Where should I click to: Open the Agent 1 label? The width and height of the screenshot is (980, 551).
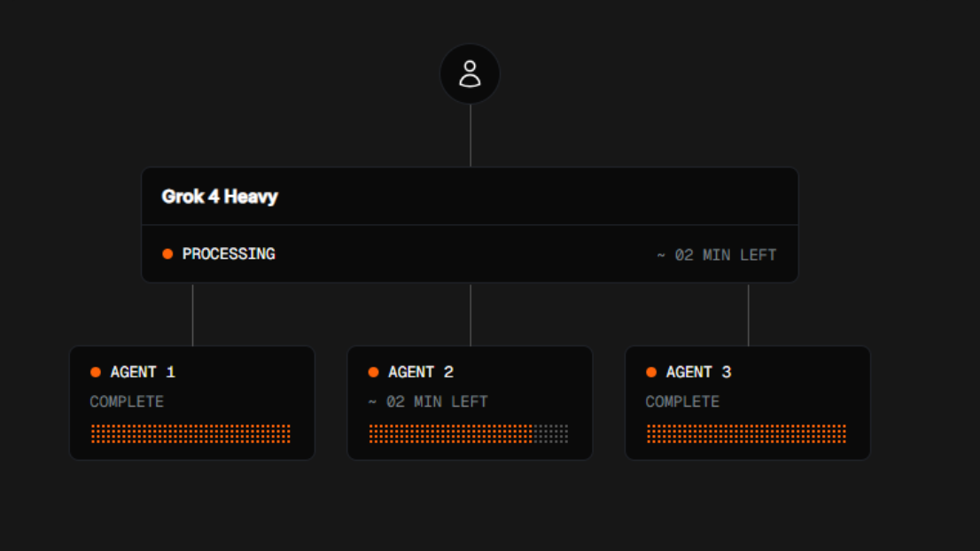(x=143, y=372)
